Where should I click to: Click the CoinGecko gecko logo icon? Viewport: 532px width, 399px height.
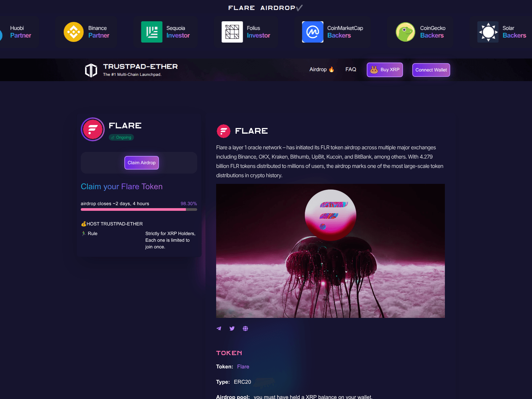(405, 32)
